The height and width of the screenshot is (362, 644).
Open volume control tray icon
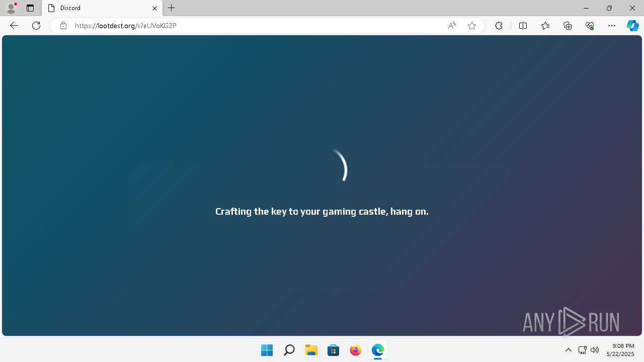(595, 350)
